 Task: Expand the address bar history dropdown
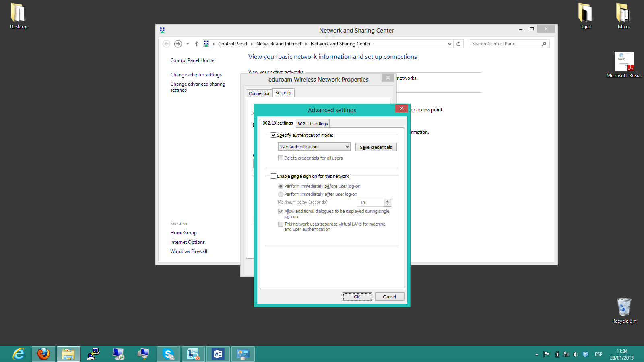pos(450,44)
